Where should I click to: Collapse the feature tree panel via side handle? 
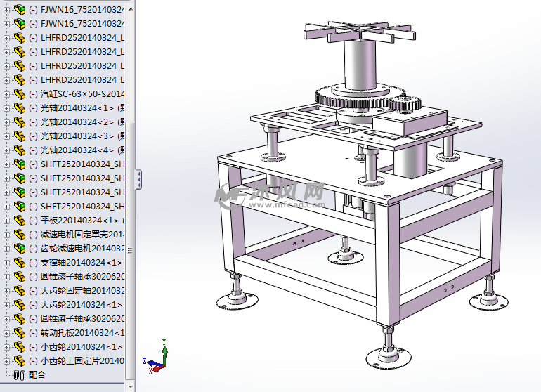click(138, 179)
